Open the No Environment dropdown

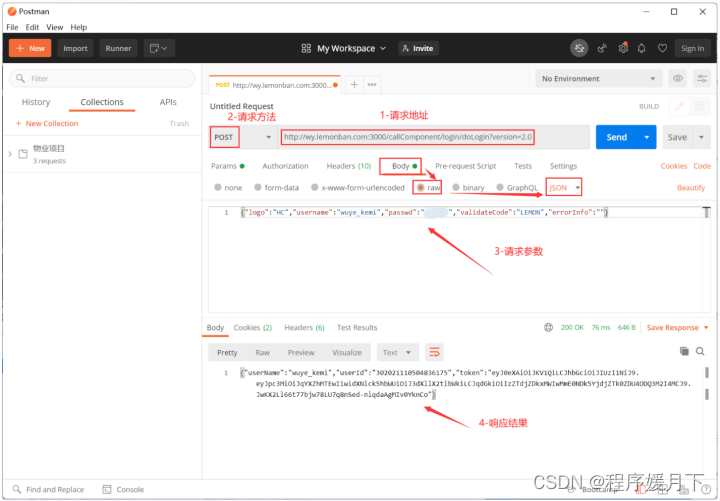pos(598,79)
